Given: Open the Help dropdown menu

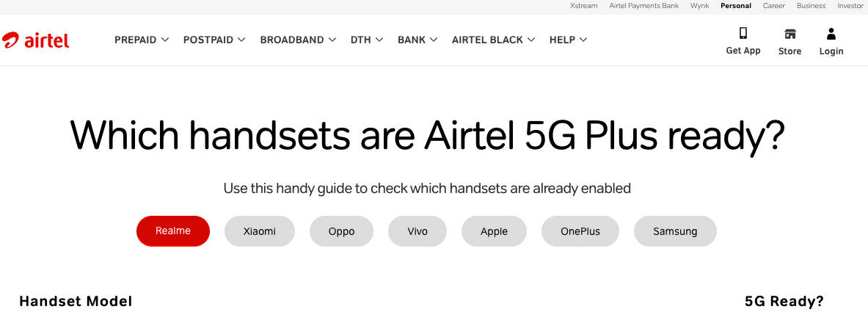Looking at the screenshot, I should (x=568, y=40).
